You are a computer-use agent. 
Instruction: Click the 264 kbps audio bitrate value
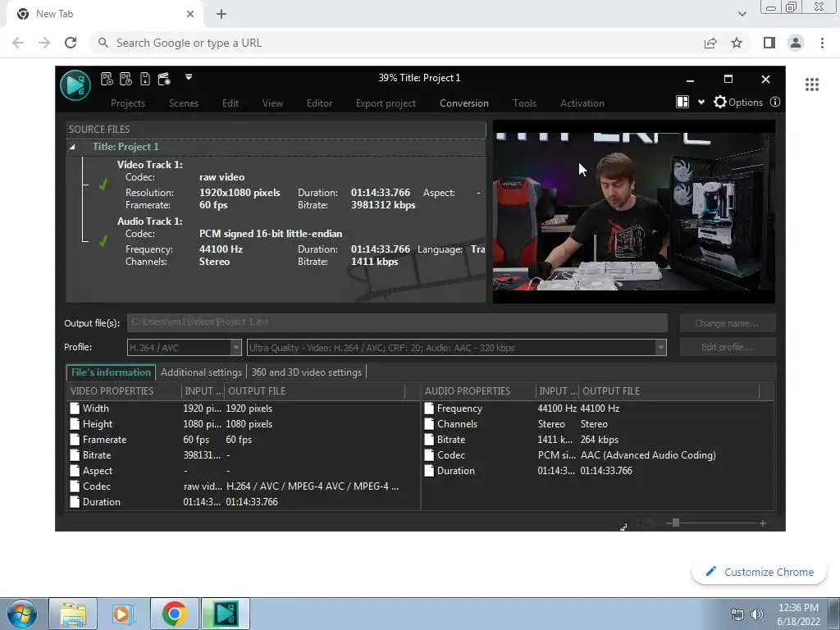pos(600,440)
